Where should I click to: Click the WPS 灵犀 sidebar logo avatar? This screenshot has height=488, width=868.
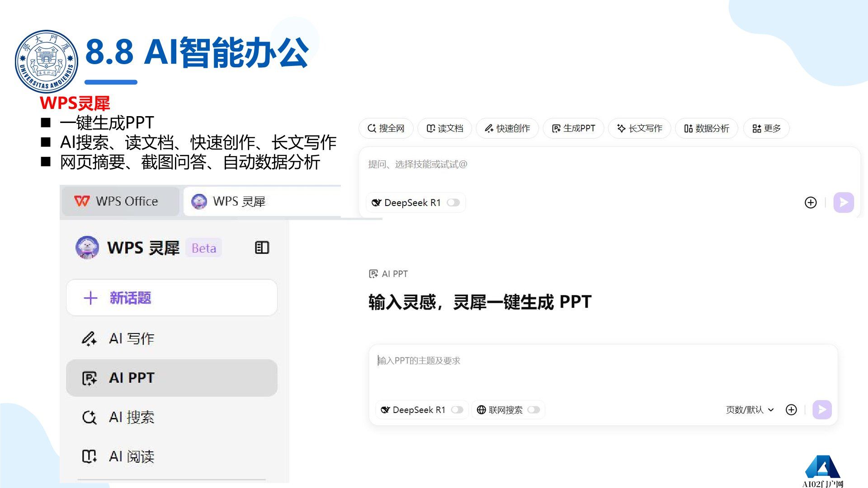tap(87, 247)
